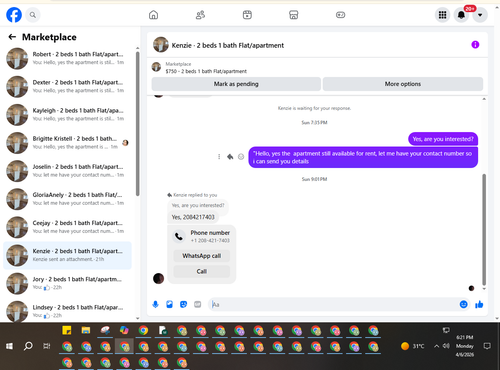Click the $750 - 2 beds 1 bath listing text

point(206,71)
